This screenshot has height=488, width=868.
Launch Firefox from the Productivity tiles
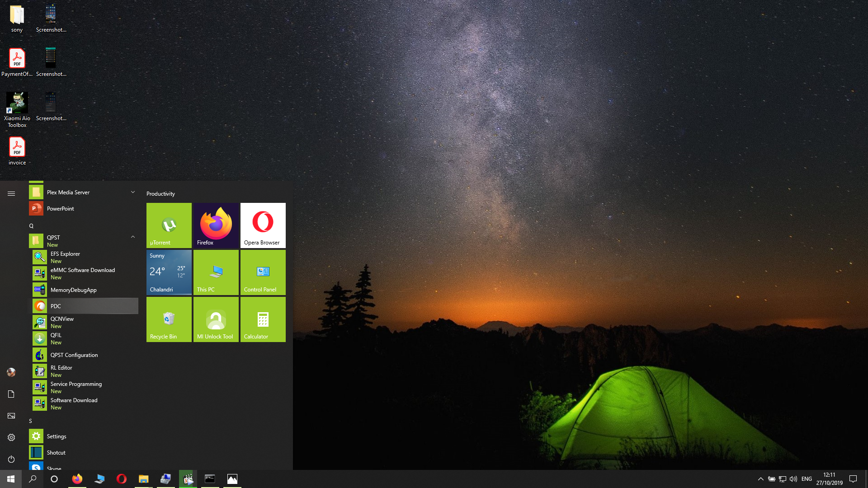pos(216,225)
